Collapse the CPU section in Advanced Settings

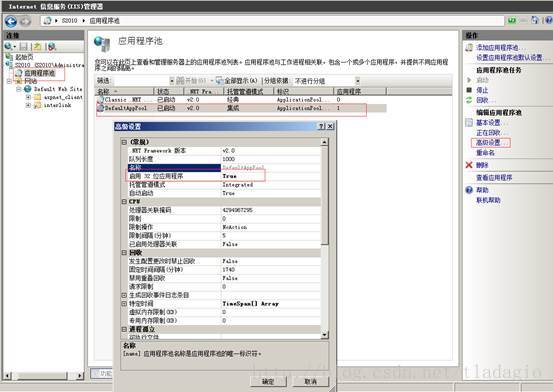click(x=124, y=201)
